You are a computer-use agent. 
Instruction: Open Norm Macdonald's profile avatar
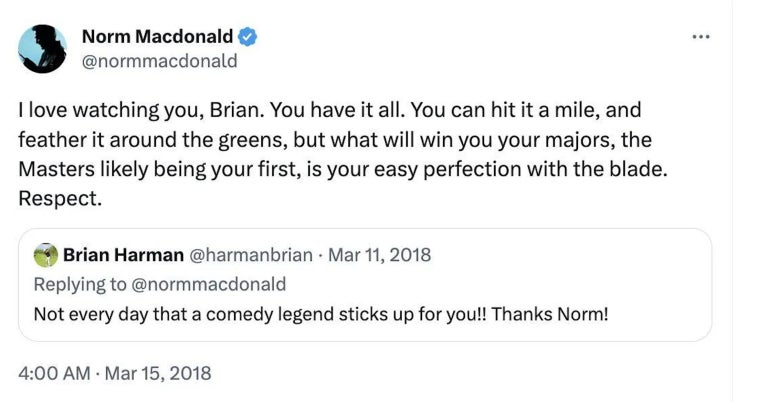point(42,48)
